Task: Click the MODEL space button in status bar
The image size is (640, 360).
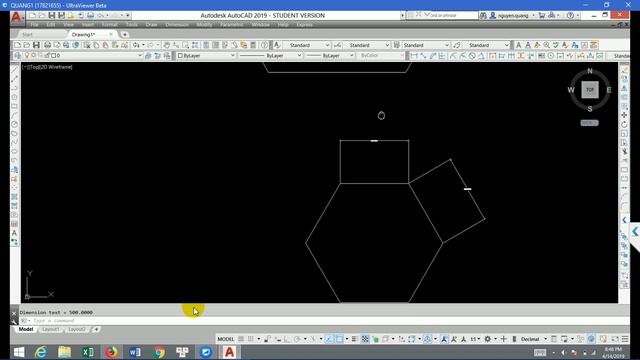Action: click(225, 339)
